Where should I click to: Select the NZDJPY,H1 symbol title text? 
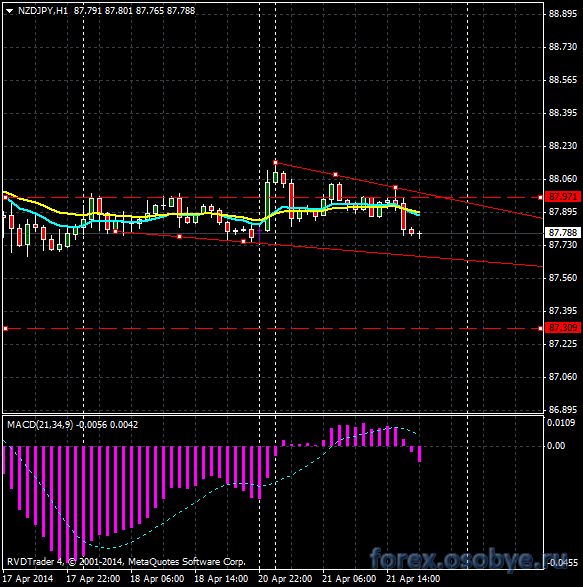(x=43, y=11)
